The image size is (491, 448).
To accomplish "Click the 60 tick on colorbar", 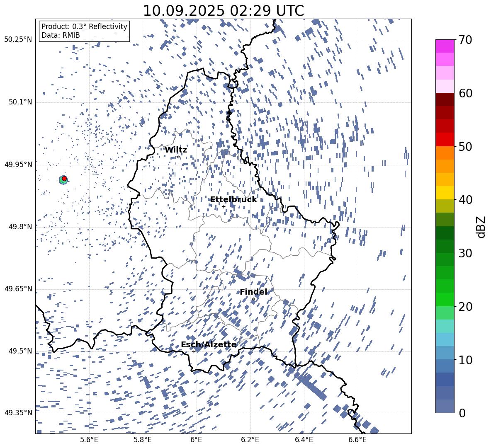I will [465, 93].
